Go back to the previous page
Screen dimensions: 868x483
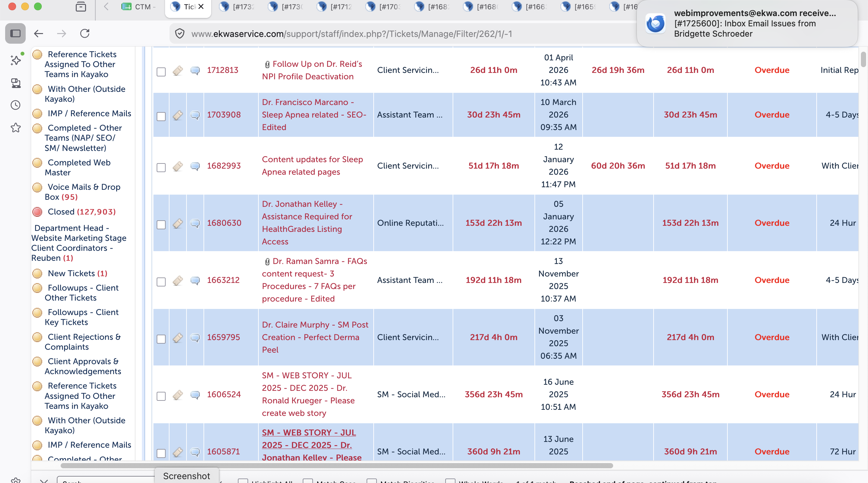(x=39, y=33)
